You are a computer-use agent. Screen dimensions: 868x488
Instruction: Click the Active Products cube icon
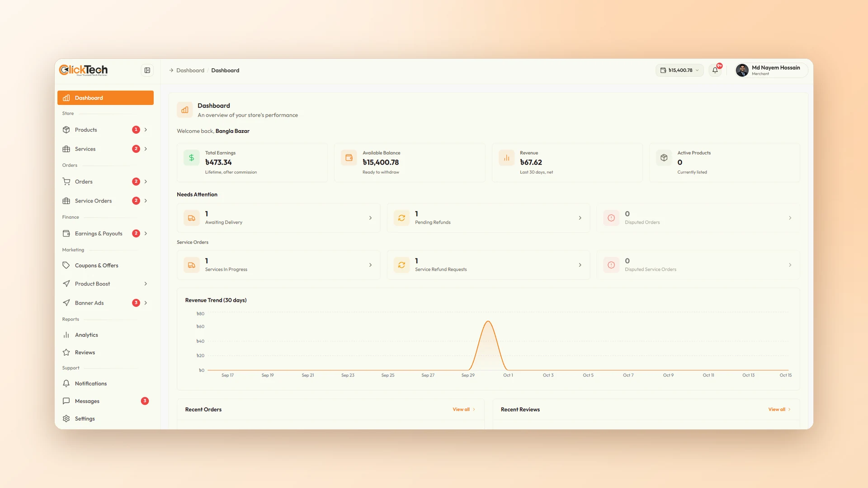click(664, 158)
